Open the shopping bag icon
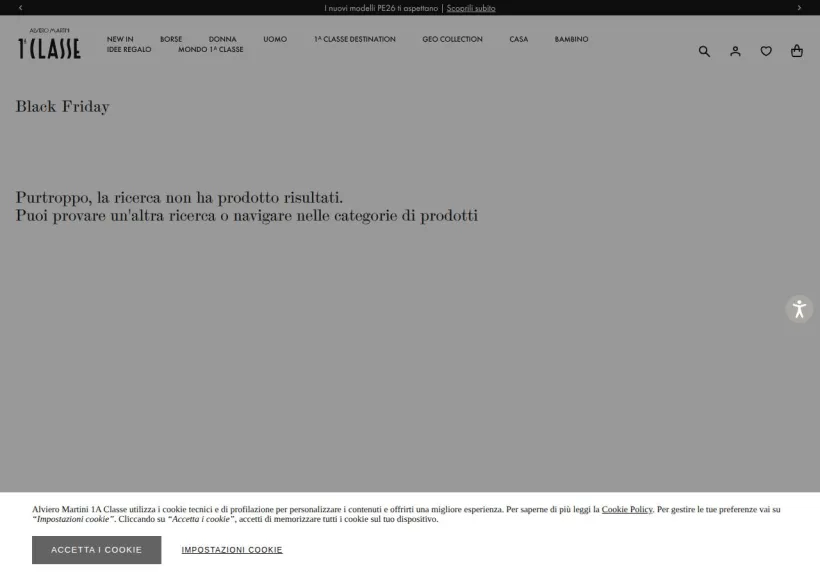This screenshot has height=577, width=820. (796, 51)
